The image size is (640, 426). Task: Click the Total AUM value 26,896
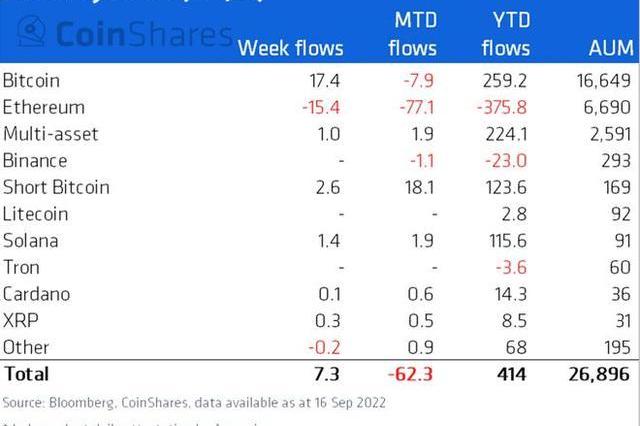pyautogui.click(x=599, y=374)
